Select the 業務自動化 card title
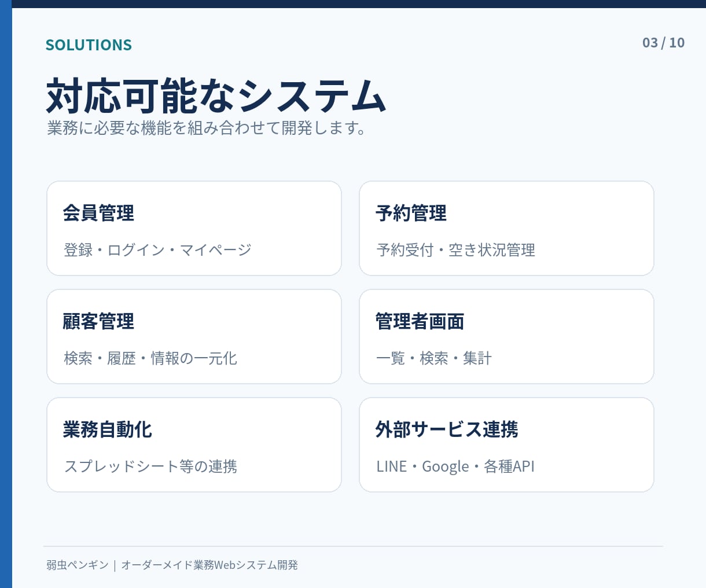The height and width of the screenshot is (588, 706). [x=107, y=429]
